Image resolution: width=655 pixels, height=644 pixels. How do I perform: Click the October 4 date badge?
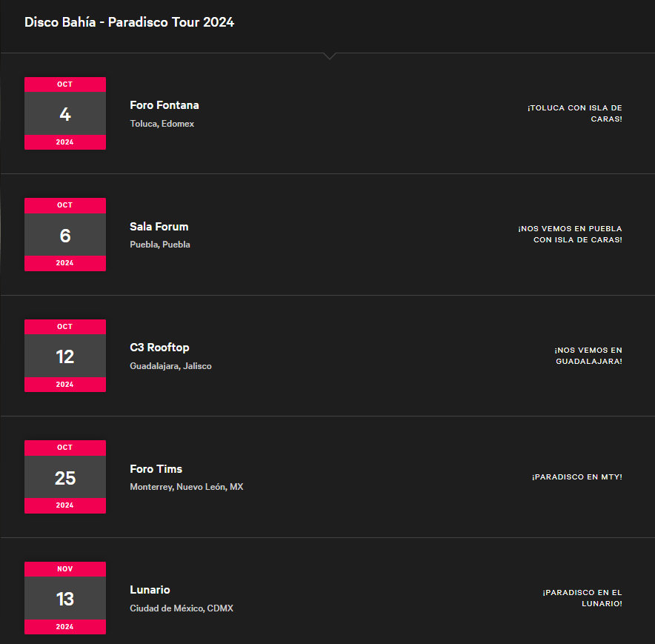(x=65, y=113)
